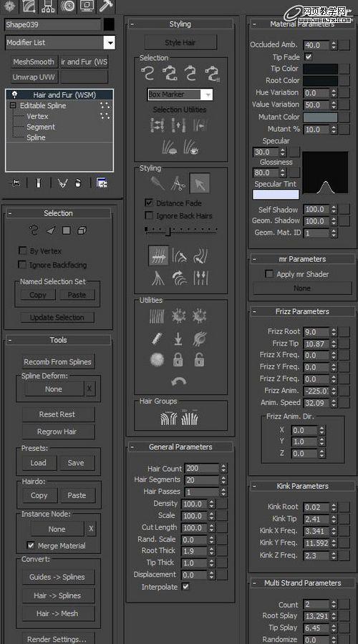Image resolution: width=358 pixels, height=644 pixels.
Task: Collapse the Multi Strand Parameters rollout
Action: pos(254,582)
